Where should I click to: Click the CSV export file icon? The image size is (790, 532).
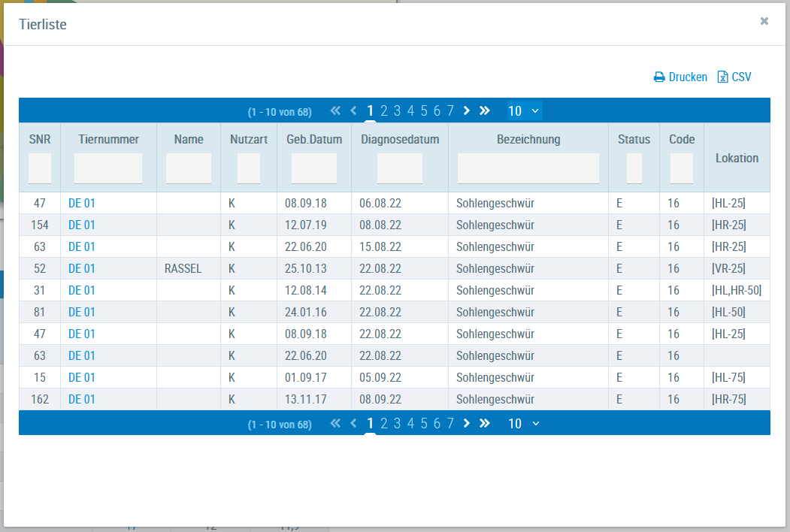click(x=723, y=77)
